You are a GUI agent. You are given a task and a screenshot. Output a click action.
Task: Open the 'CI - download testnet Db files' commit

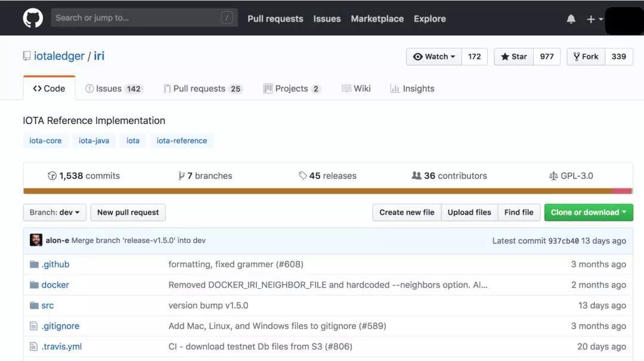click(261, 347)
